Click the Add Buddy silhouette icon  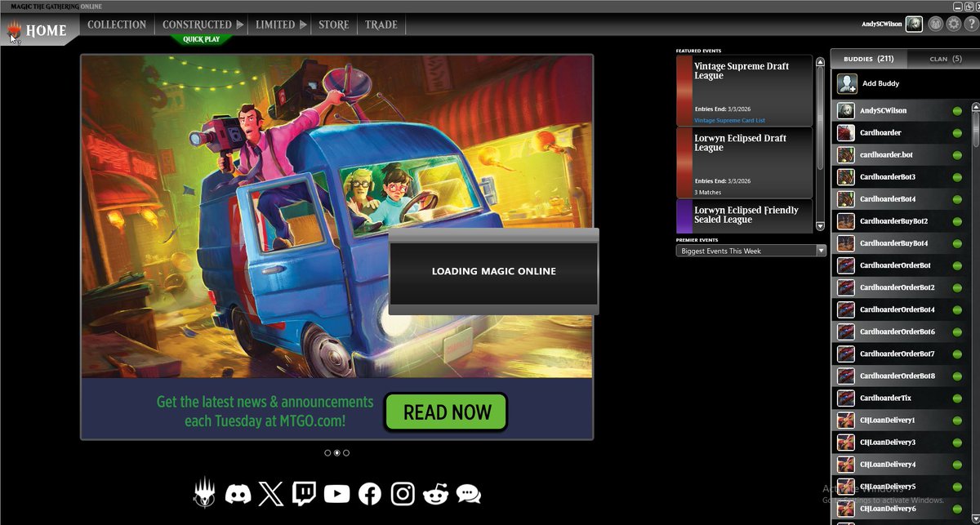[x=847, y=83]
